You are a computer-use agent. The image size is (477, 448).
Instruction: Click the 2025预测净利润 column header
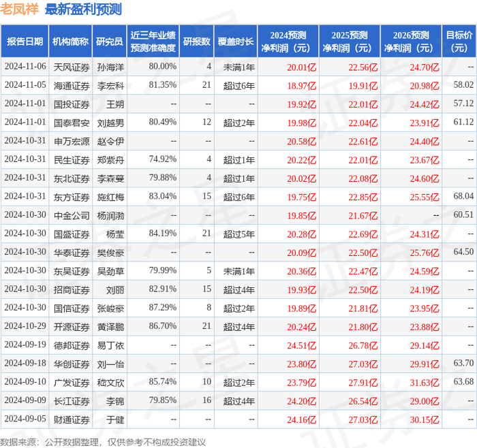click(x=350, y=42)
